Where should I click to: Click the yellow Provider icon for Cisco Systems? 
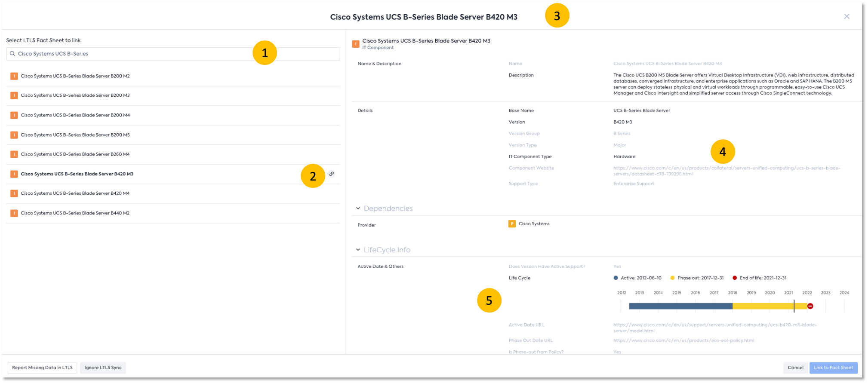pyautogui.click(x=512, y=224)
